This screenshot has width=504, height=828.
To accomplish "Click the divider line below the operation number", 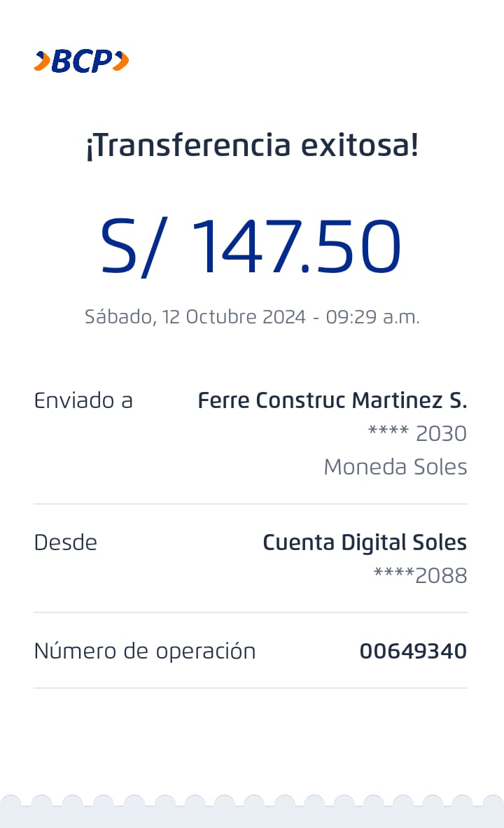I will coord(251,688).
